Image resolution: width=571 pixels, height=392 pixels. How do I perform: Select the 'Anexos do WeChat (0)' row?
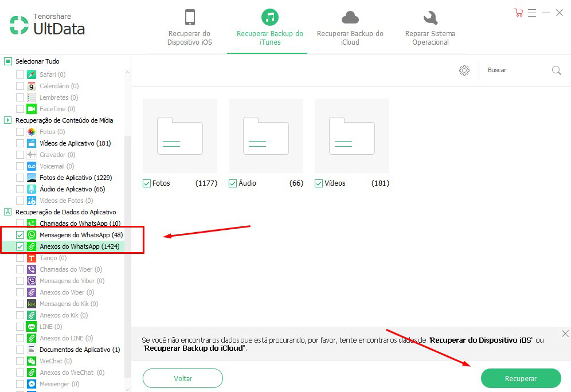[62, 373]
